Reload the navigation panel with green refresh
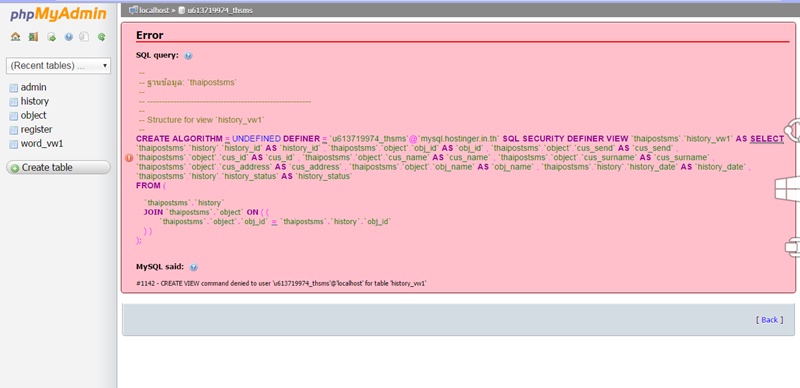The height and width of the screenshot is (388, 800). (102, 37)
